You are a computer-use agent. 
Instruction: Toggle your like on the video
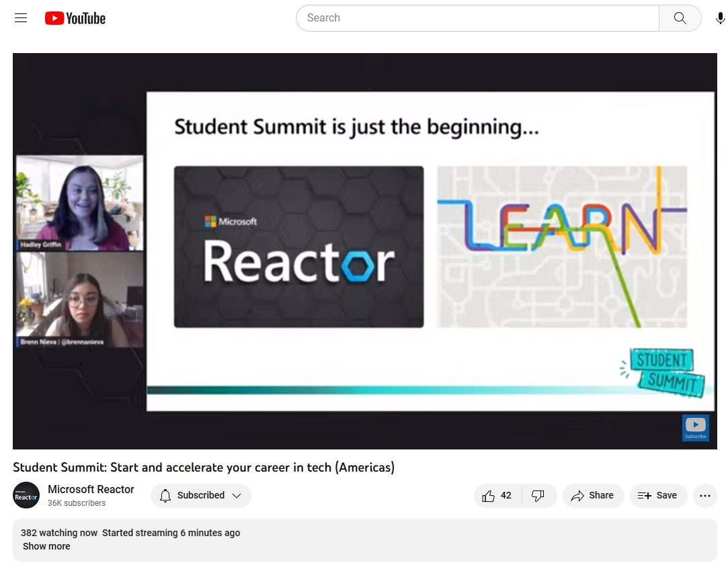pyautogui.click(x=488, y=495)
